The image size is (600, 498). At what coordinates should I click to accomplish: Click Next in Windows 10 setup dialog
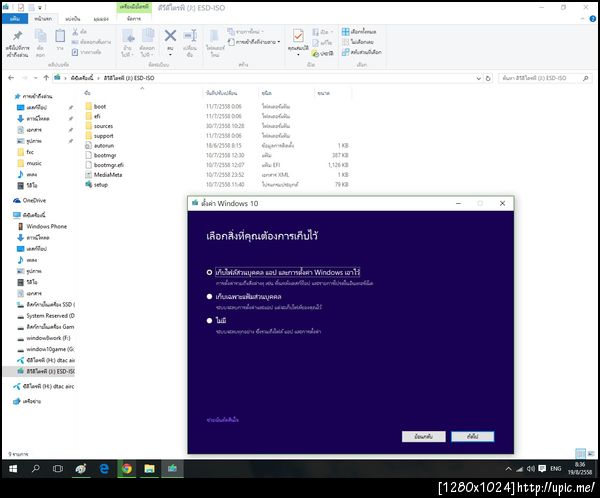(x=473, y=436)
